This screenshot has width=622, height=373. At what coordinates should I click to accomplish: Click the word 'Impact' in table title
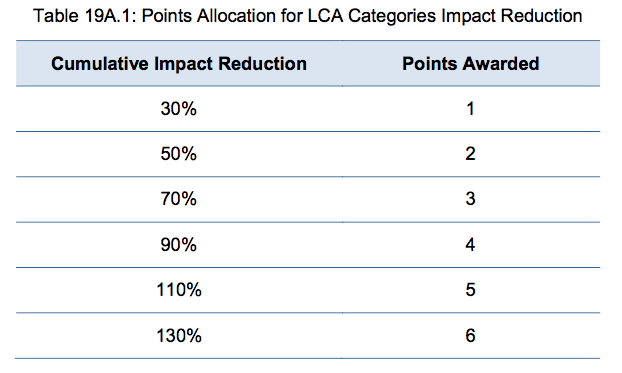pos(468,17)
